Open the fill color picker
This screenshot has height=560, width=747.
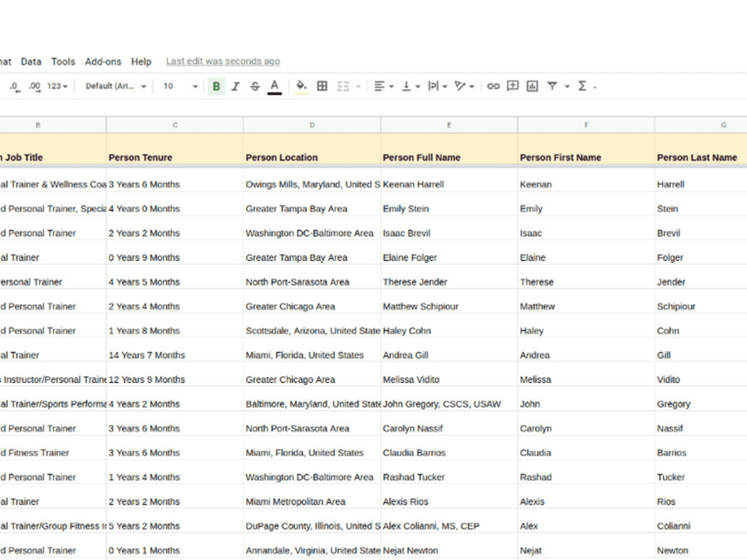[301, 87]
